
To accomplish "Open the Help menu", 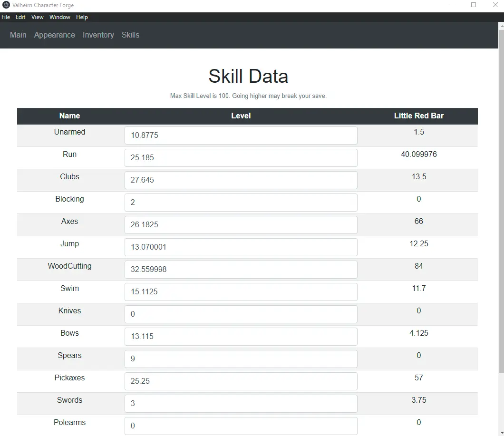I will click(x=82, y=17).
